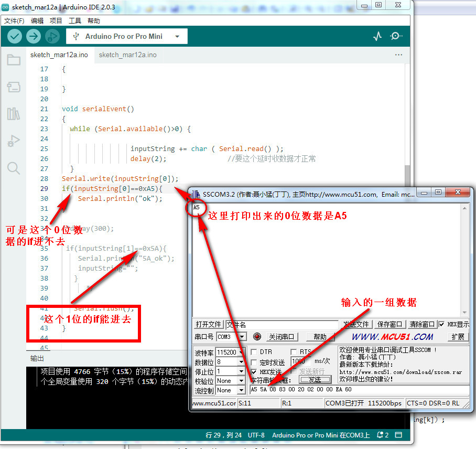The width and height of the screenshot is (476, 449).
Task: Click the tab overflow three-dots icon
Action: [x=398, y=55]
